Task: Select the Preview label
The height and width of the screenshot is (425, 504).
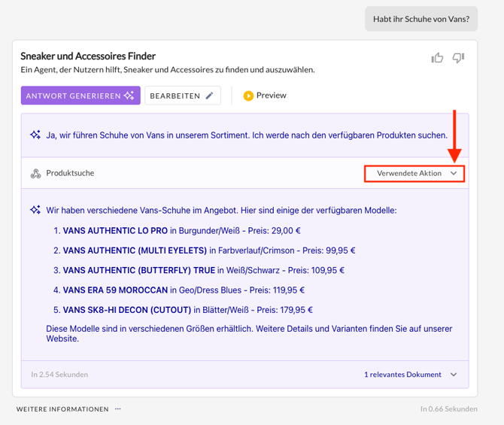Action: [271, 96]
